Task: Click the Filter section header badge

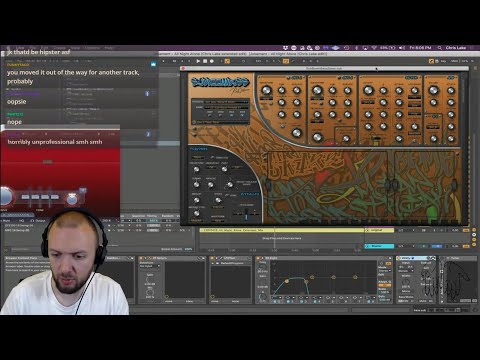Action: (x=412, y=78)
